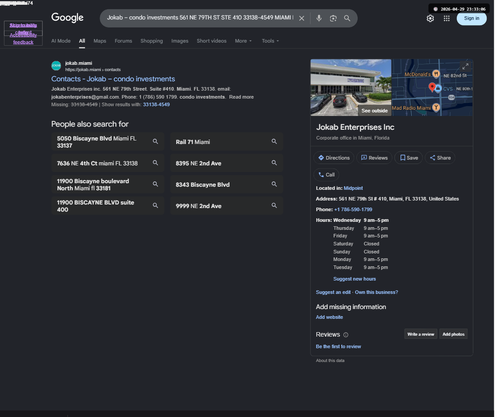Search 8343 Biscayne Blvd suggestion
500x417 pixels.
pyautogui.click(x=226, y=184)
